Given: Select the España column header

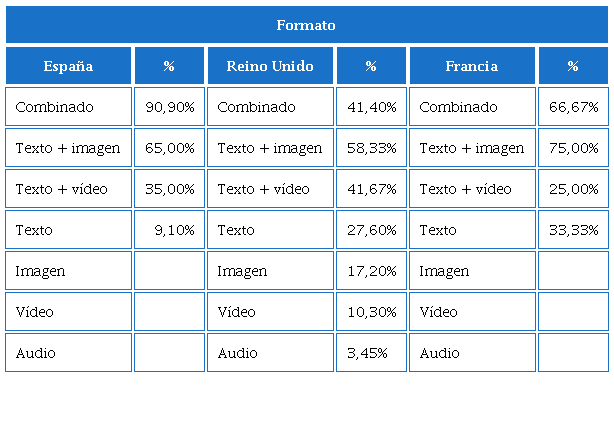Looking at the screenshot, I should (x=68, y=66).
